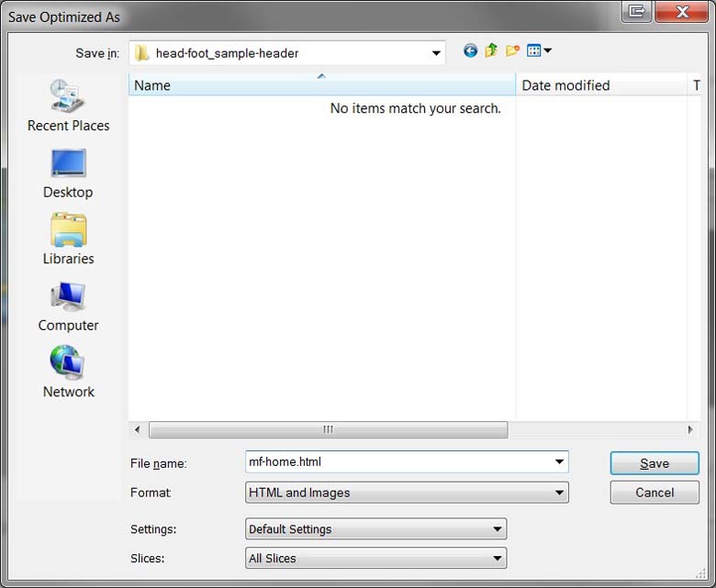Click the scroll right arrow

[690, 429]
